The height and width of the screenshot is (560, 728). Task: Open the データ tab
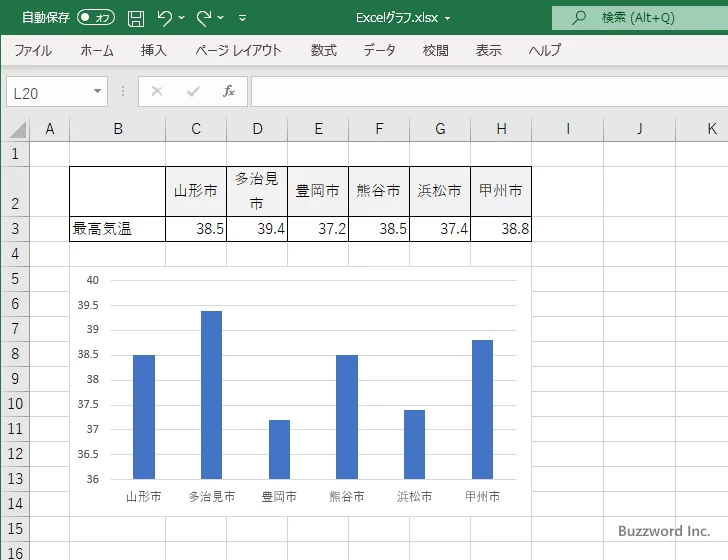point(379,50)
